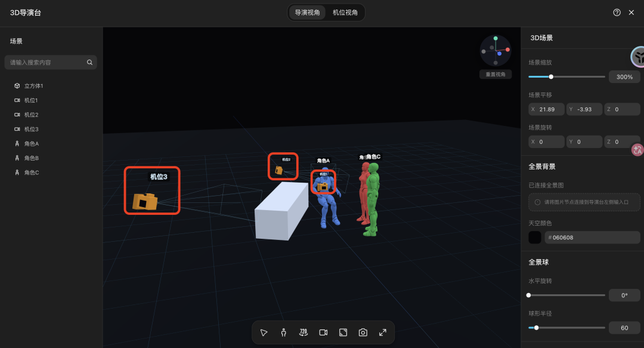The width and height of the screenshot is (644, 348).
Task: Click the 场景平移 X field 21.89
Action: pyautogui.click(x=546, y=109)
